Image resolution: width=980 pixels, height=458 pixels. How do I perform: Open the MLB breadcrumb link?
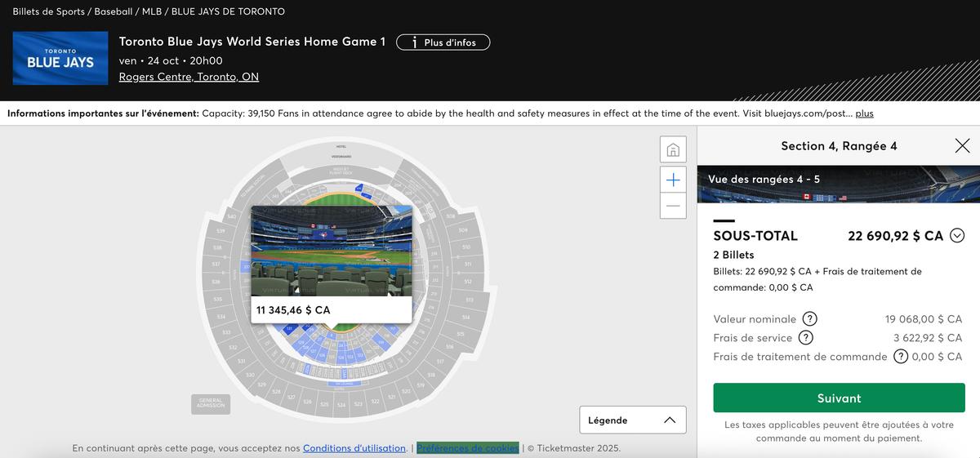click(x=150, y=11)
